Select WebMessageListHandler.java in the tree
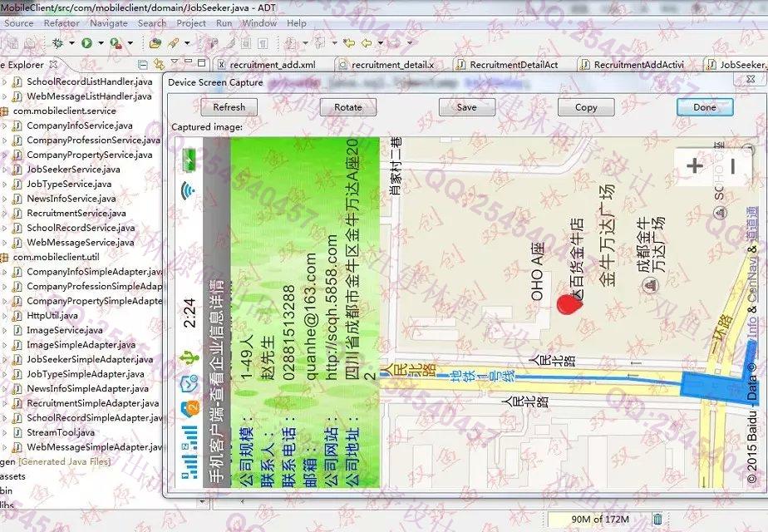 89,96
